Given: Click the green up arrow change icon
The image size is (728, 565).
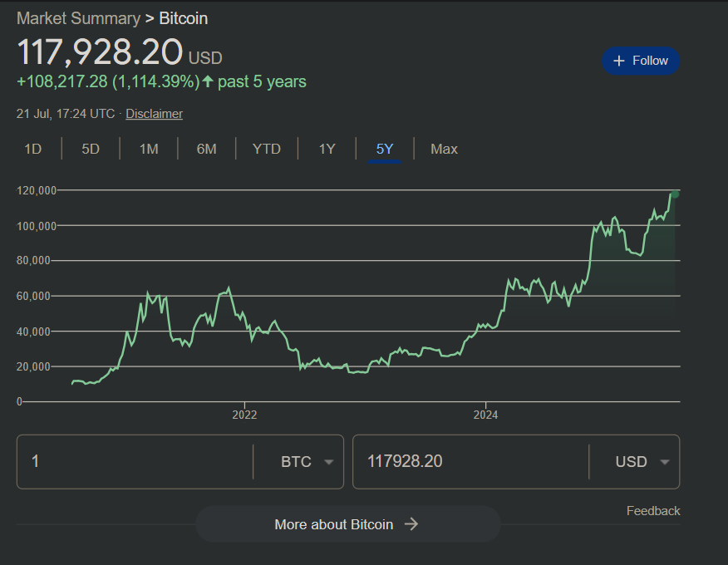Looking at the screenshot, I should click(208, 81).
